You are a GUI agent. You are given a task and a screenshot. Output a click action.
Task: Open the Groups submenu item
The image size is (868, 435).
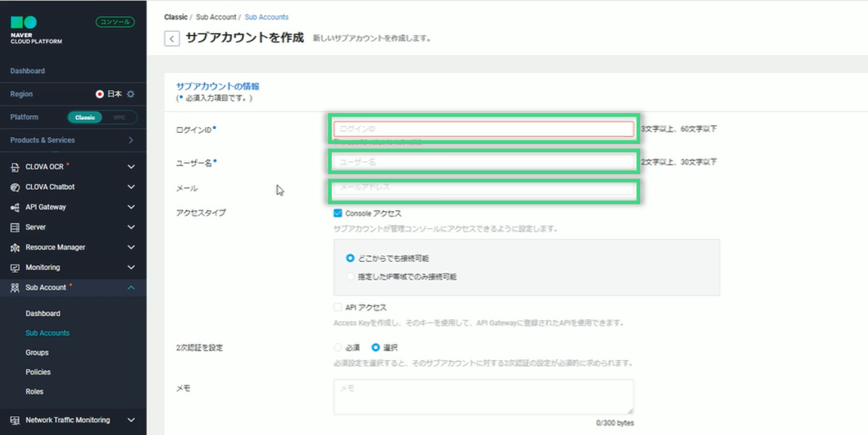coord(37,353)
